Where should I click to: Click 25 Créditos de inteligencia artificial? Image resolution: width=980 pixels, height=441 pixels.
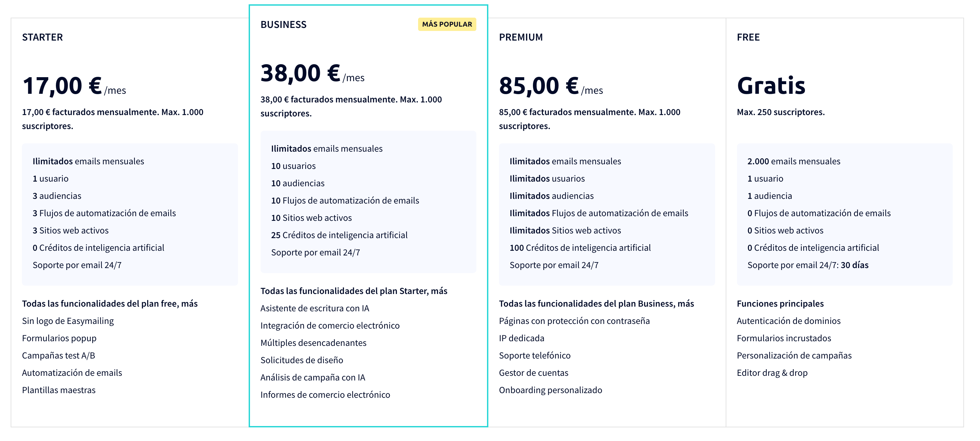click(x=339, y=235)
